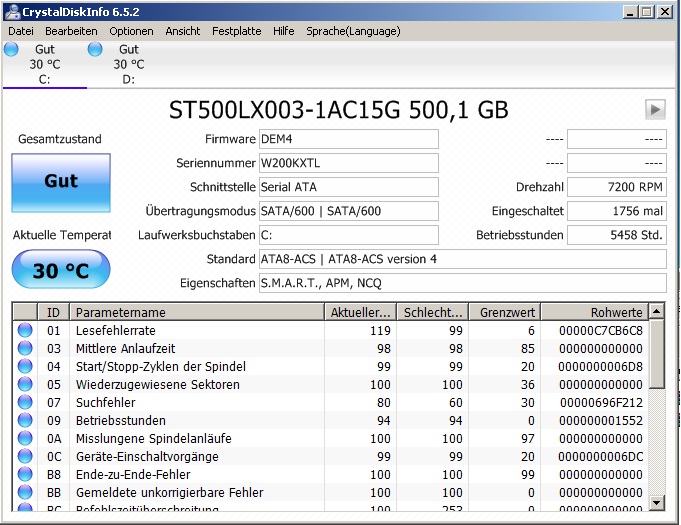Click status orb for Mittlere Anlaufzeit row
Viewport: 681px width, 525px height.
[25, 348]
